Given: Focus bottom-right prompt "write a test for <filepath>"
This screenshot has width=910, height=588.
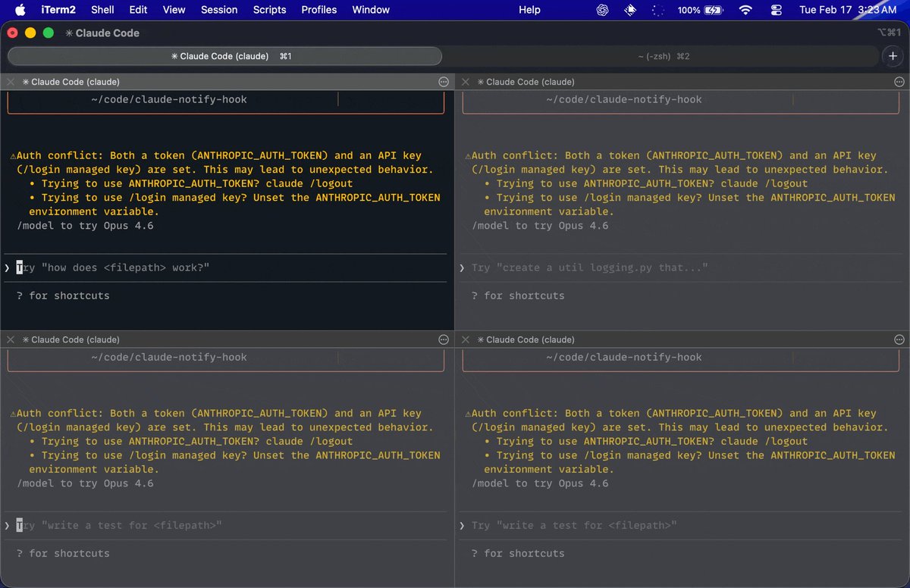Looking at the screenshot, I should coord(680,525).
